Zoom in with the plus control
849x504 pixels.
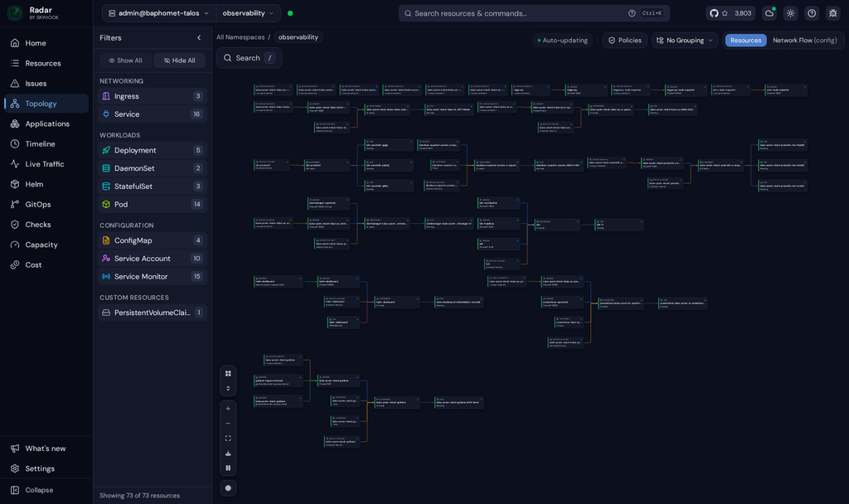pyautogui.click(x=228, y=409)
